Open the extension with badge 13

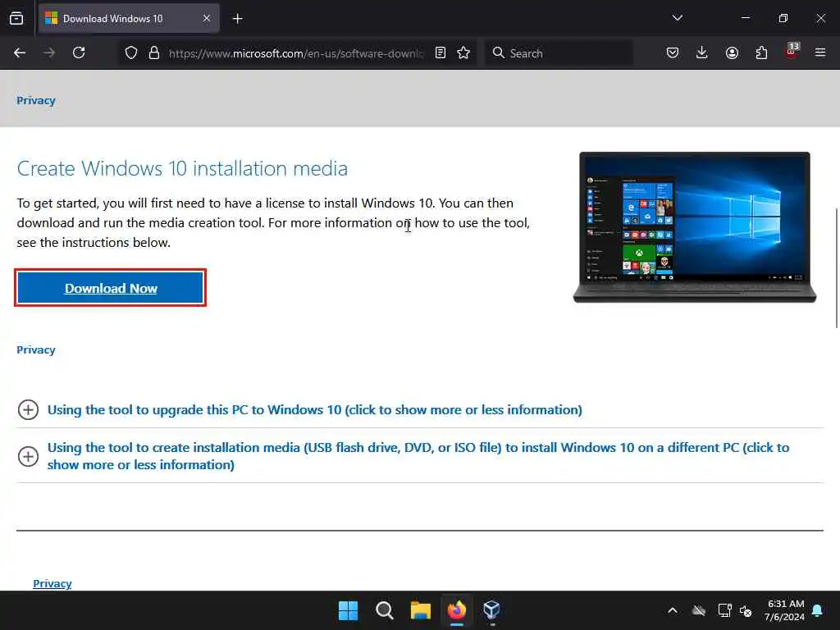coord(792,52)
